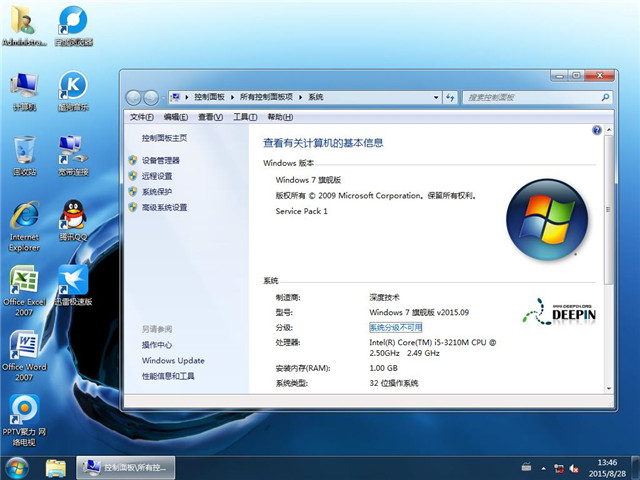This screenshot has height=480, width=640.
Task: Click the search magnifier icon
Action: click(x=605, y=97)
